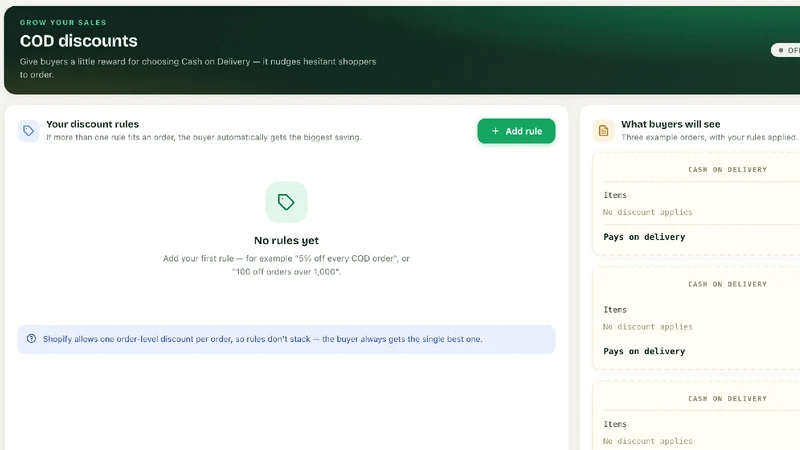Click the No rules yet heading

[x=286, y=240]
